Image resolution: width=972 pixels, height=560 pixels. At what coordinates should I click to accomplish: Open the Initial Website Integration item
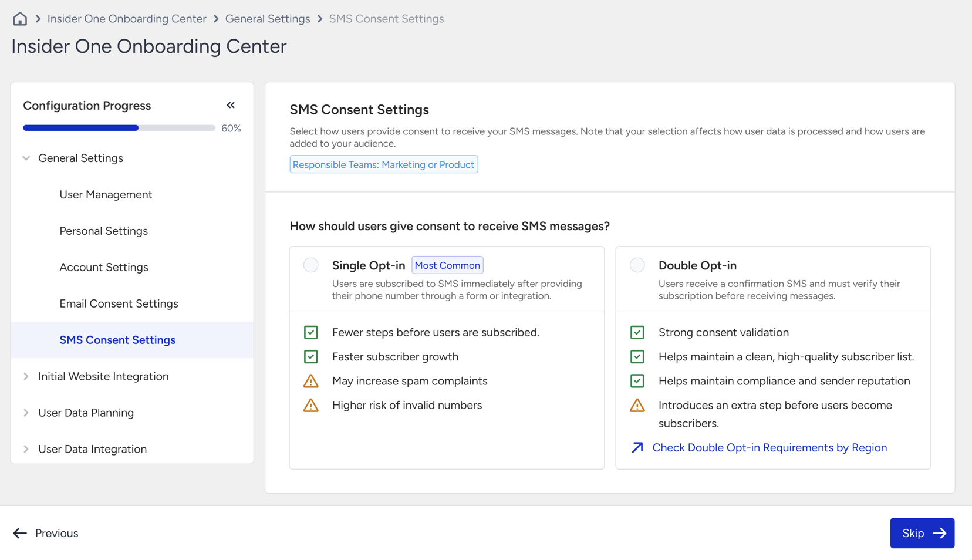(103, 376)
